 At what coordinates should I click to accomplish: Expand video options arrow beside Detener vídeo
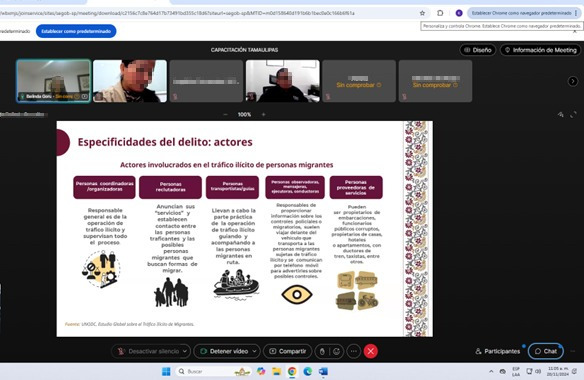point(254,351)
